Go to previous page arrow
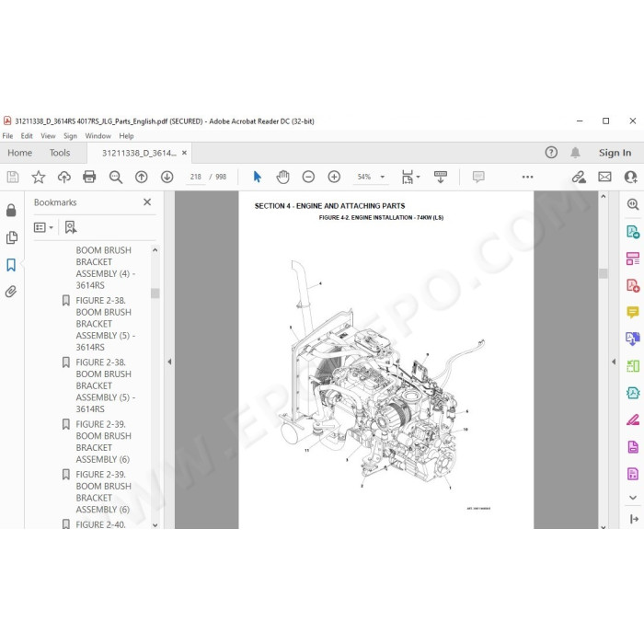644x644 pixels. (x=142, y=177)
